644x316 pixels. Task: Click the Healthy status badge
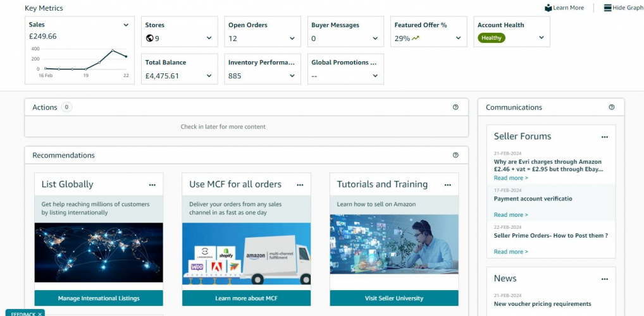click(x=491, y=38)
